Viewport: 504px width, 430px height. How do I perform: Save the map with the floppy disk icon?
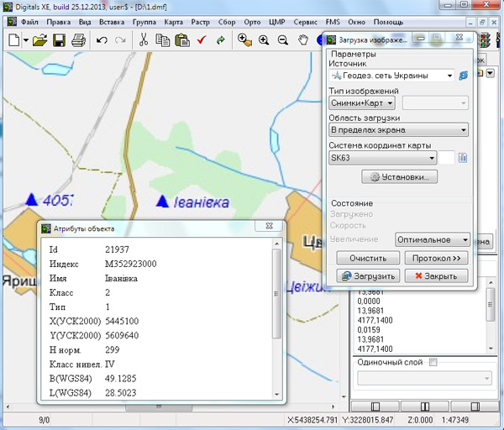(59, 39)
